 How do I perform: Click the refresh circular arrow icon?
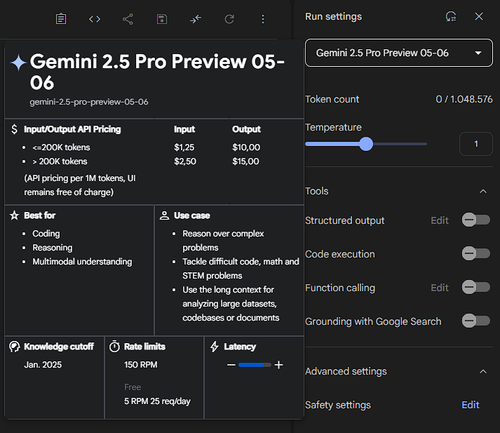tap(229, 19)
